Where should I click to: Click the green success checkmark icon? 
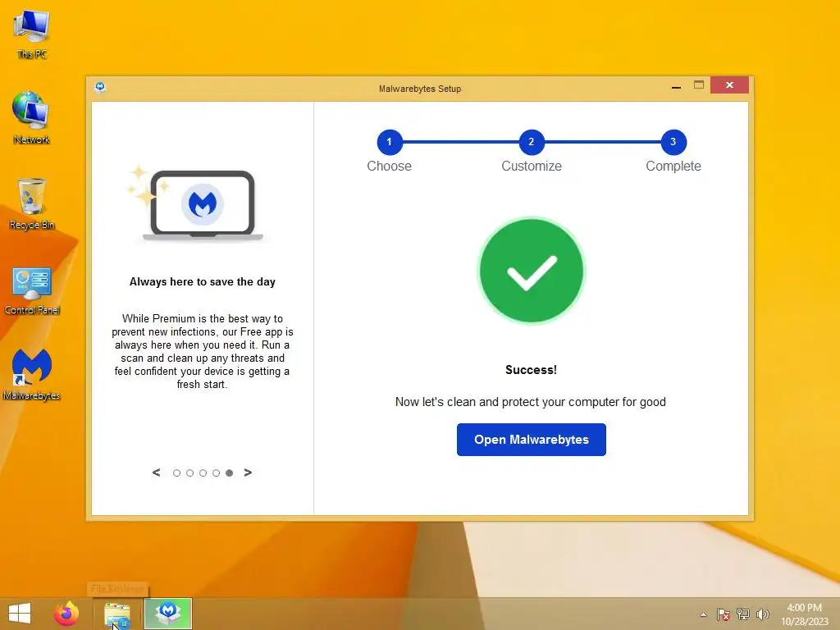(x=531, y=271)
